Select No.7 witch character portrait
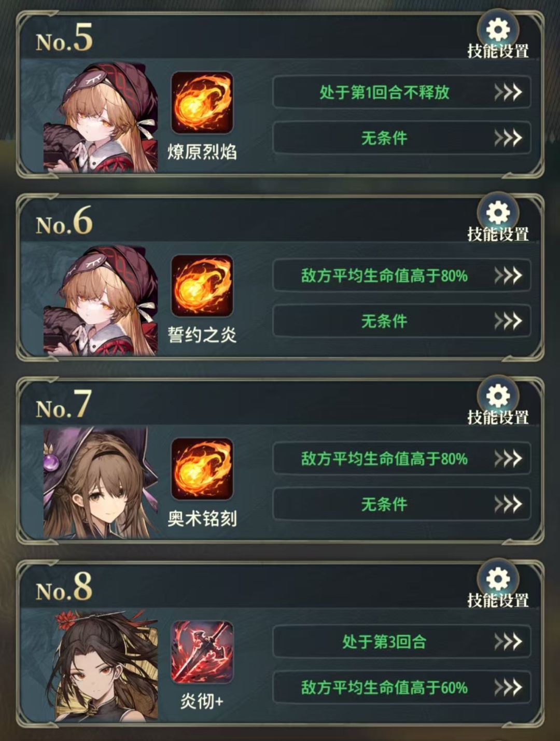 point(101,483)
